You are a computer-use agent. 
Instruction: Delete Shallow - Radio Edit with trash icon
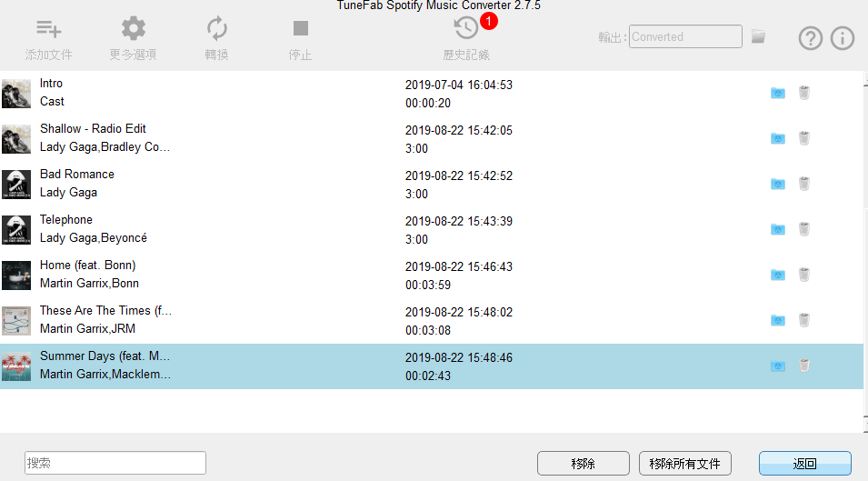(804, 138)
